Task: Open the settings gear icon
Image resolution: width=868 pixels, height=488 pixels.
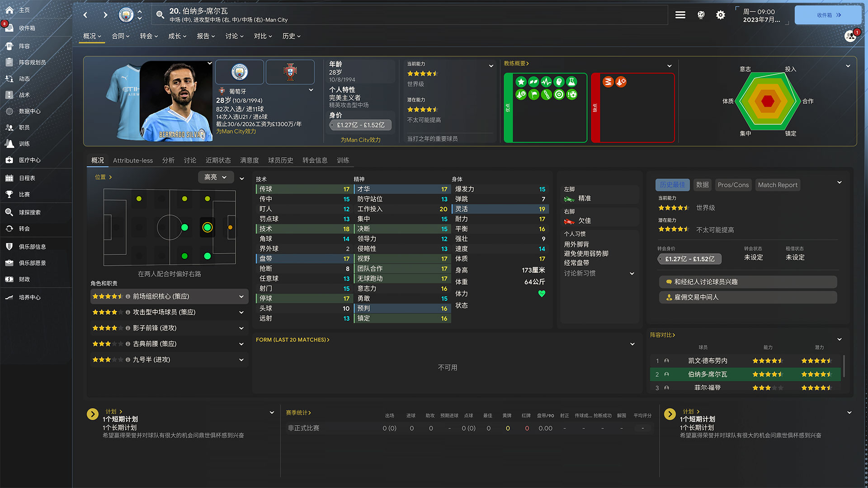Action: 721,15
